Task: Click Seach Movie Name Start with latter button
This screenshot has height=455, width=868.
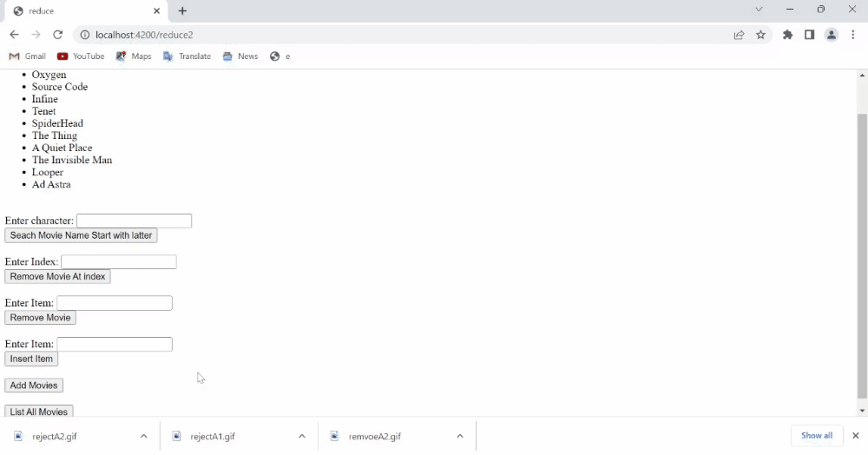Action: [81, 235]
